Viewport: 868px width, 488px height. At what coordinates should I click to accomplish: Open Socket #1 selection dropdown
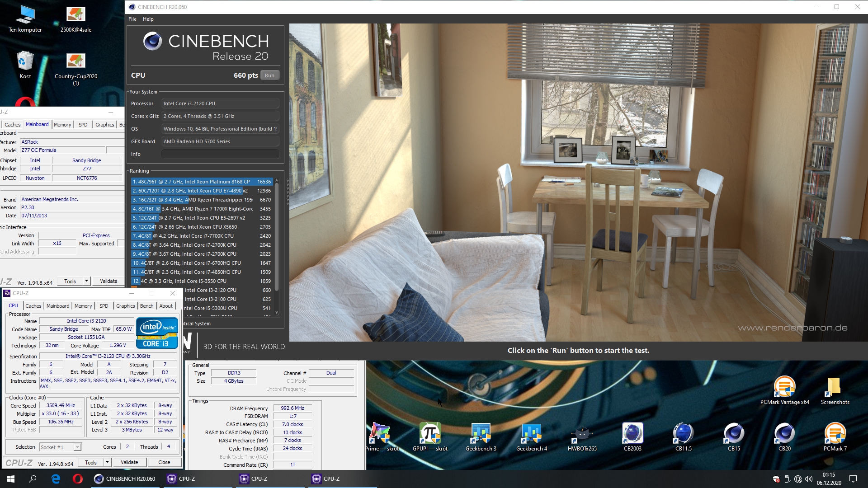click(x=60, y=447)
